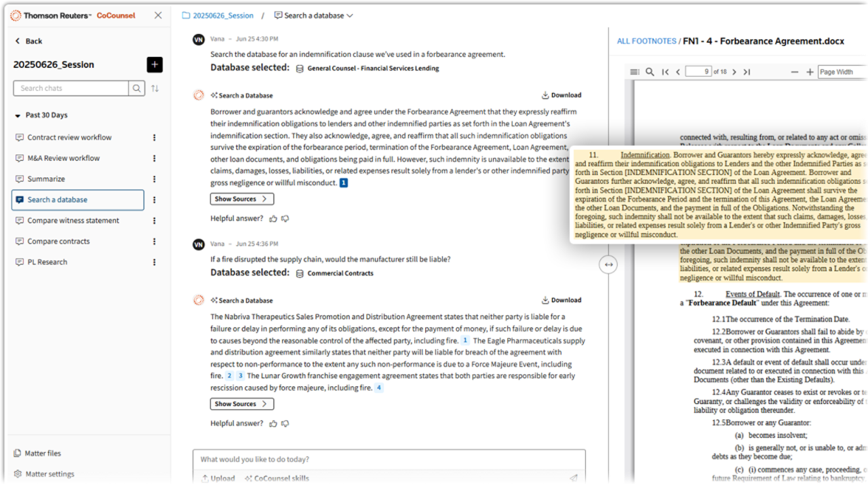Open footnote 4 in the fire liability answer

(379, 388)
